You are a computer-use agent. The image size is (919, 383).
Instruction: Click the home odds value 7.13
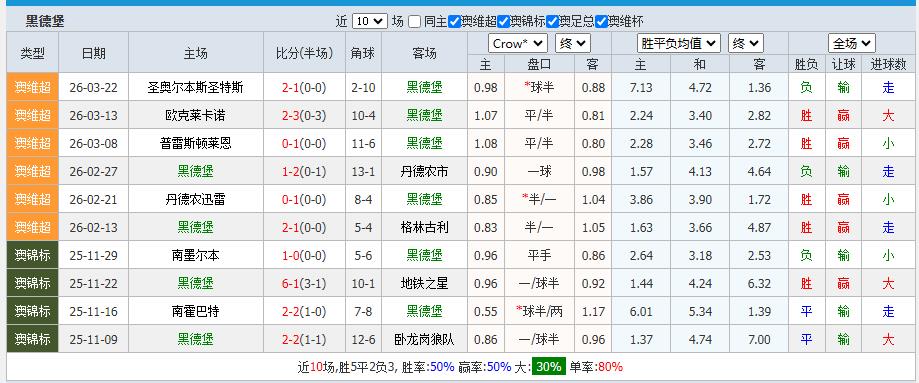pyautogui.click(x=641, y=88)
